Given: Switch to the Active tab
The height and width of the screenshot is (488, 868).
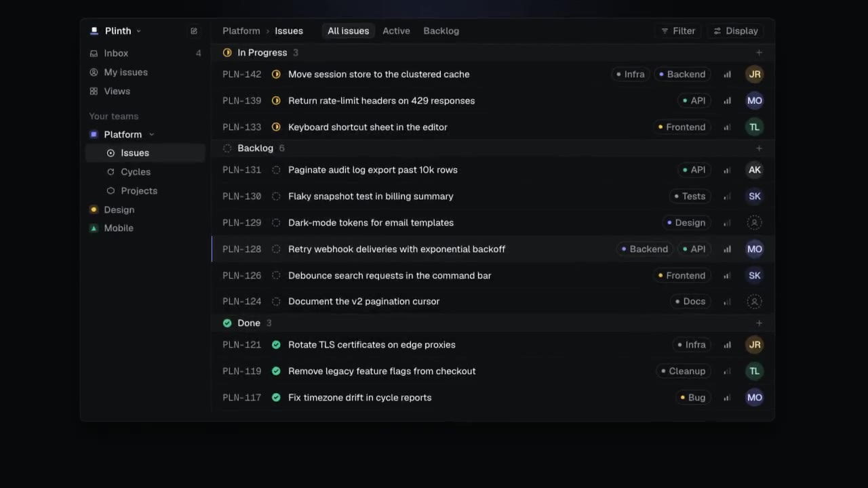Looking at the screenshot, I should (x=396, y=31).
